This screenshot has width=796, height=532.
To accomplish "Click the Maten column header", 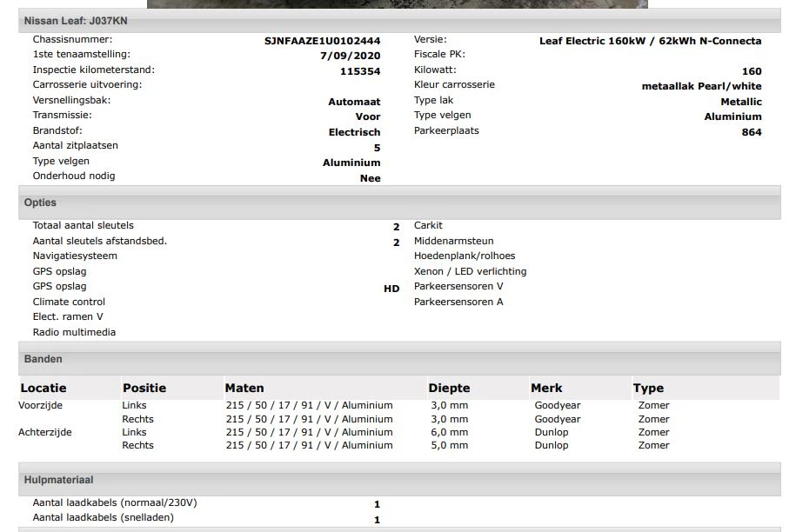I will (x=241, y=388).
